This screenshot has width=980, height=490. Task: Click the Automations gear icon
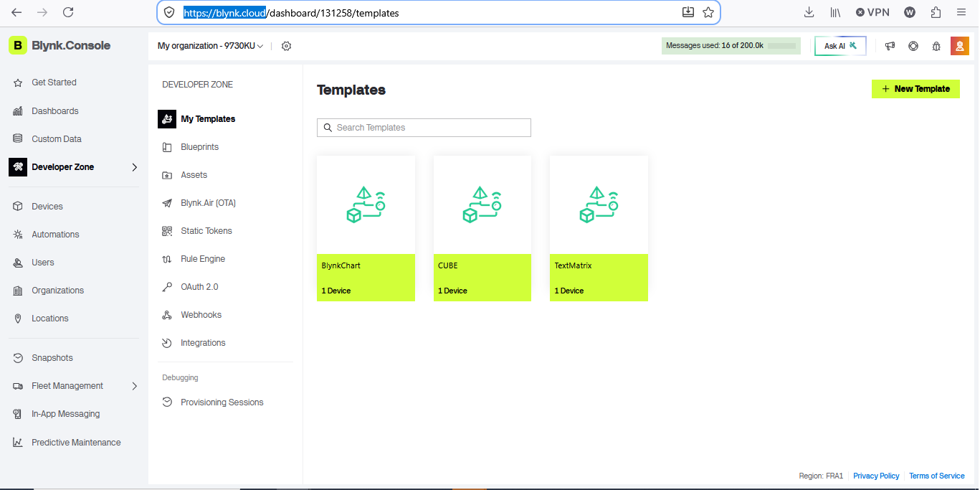pyautogui.click(x=18, y=235)
